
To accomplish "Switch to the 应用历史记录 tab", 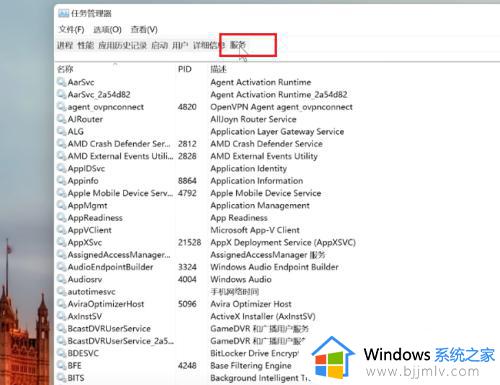I will tap(122, 45).
